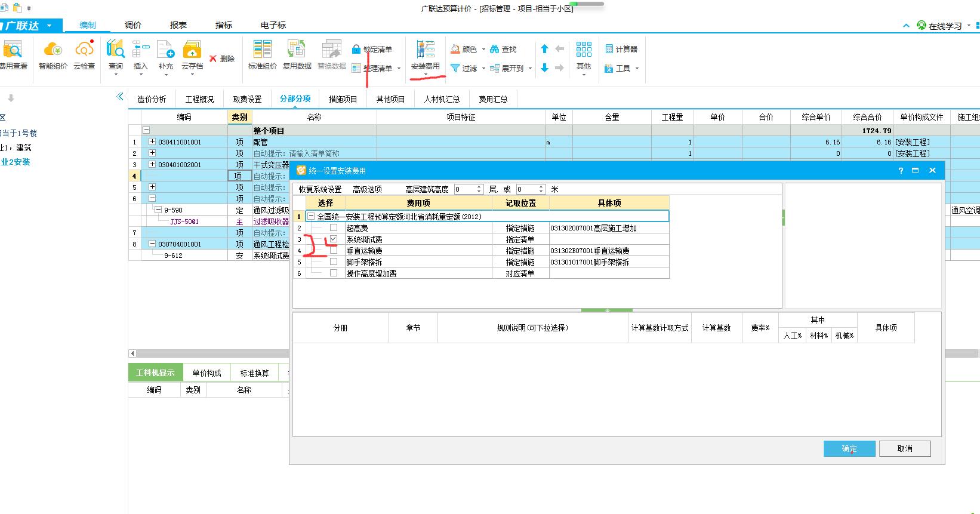This screenshot has height=514, width=980.
Task: Move row down with blue down arrow
Action: (x=544, y=68)
